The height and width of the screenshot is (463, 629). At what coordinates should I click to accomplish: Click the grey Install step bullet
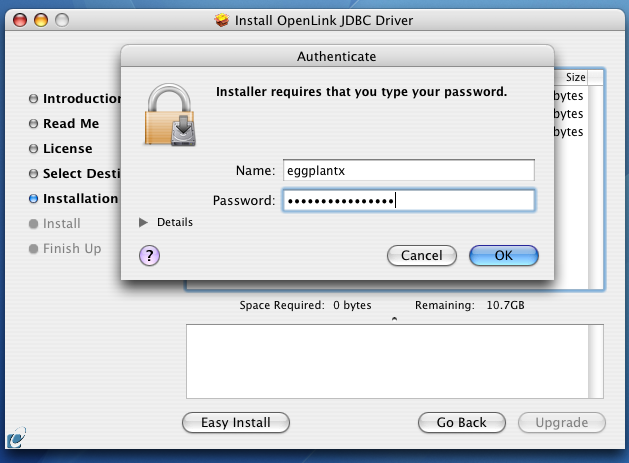[34, 224]
